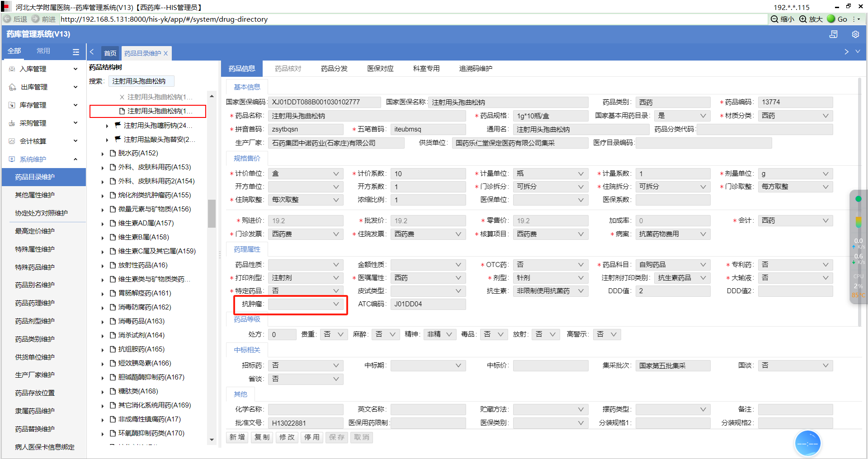Close the 药品目录维护 tab with X
Screen dimensions: 868x459
pos(166,53)
